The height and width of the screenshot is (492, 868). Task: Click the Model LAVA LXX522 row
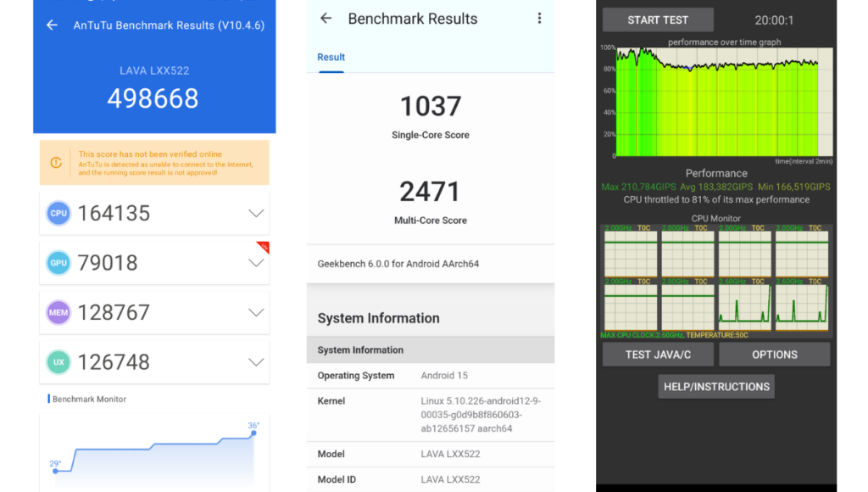click(431, 454)
